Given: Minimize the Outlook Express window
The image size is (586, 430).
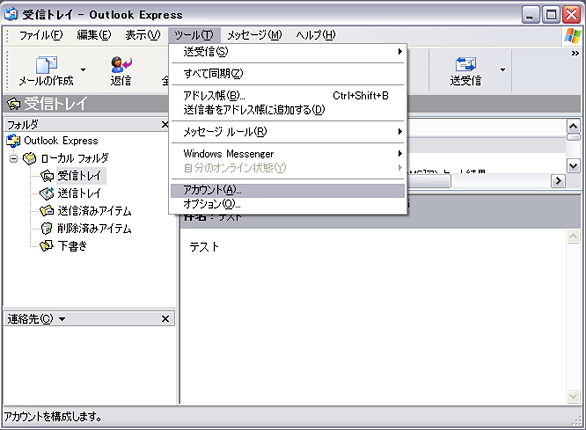Looking at the screenshot, I should [530, 15].
